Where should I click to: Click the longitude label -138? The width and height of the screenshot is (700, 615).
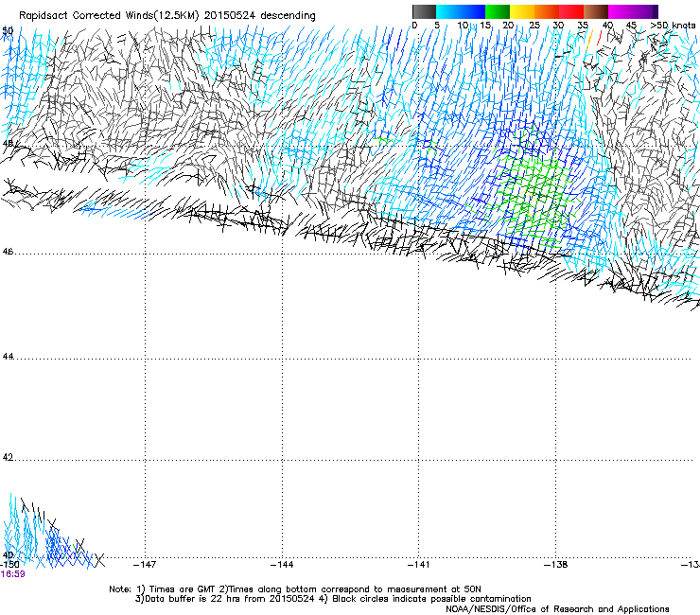(x=556, y=565)
